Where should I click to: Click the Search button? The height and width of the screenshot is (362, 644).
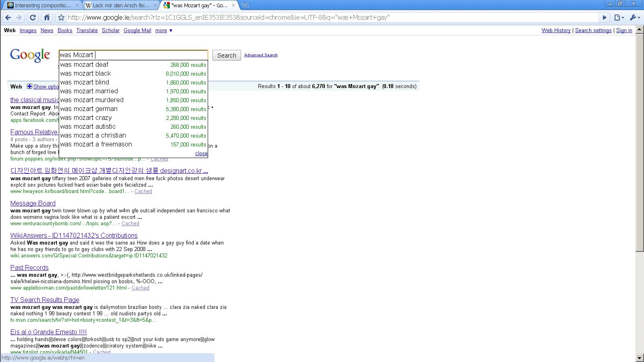tap(227, 56)
